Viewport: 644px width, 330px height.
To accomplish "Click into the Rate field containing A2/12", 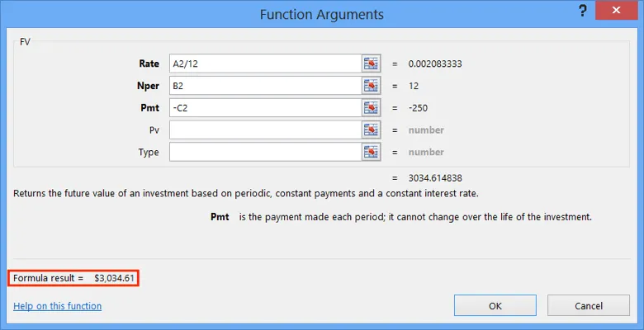I will [263, 64].
